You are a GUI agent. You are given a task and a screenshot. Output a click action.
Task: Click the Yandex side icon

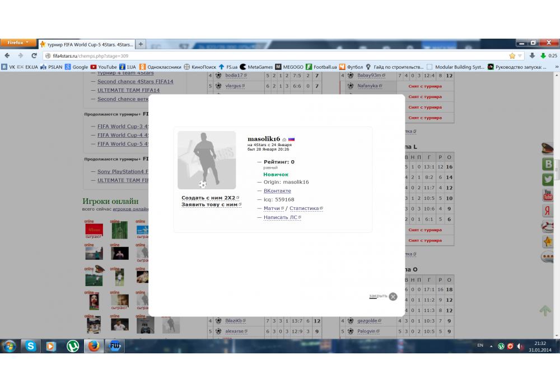tap(548, 211)
